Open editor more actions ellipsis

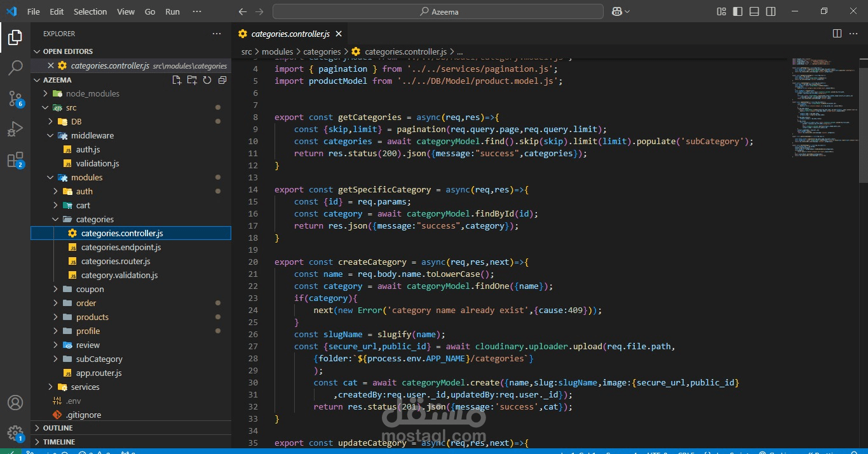tap(853, 34)
